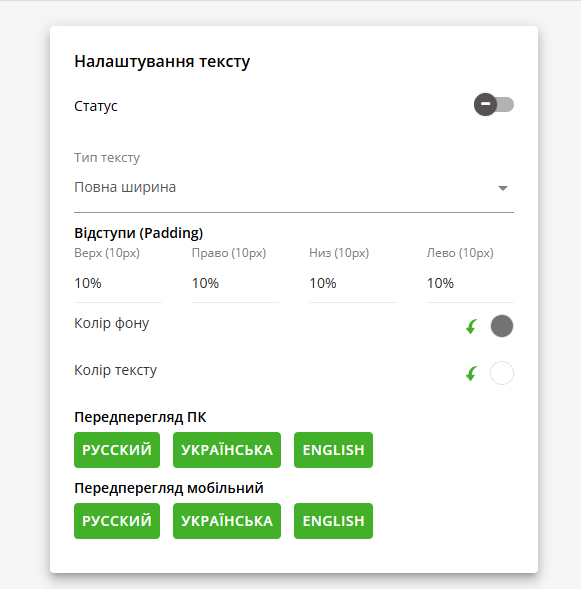Click the Налаштування тексту heading

tap(162, 62)
